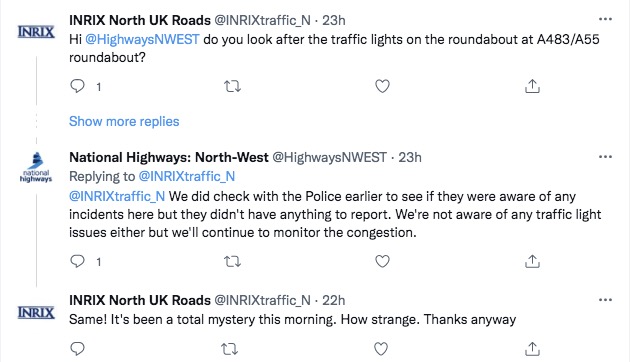Open @INRIXtraffic_N in the Replying to line
The width and height of the screenshot is (631, 362).
(187, 177)
